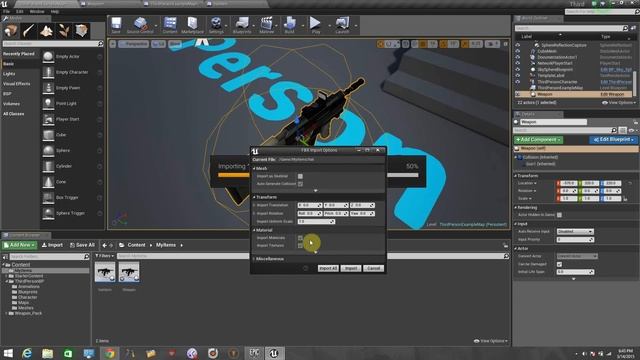This screenshot has height=360, width=640.
Task: Toggle Import as Skeletal checkbox
Action: pyautogui.click(x=300, y=176)
